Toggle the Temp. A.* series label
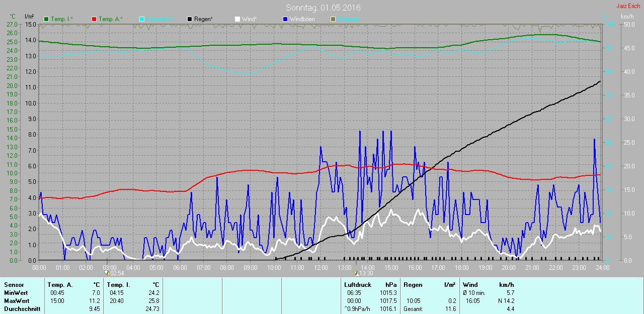 pos(111,19)
